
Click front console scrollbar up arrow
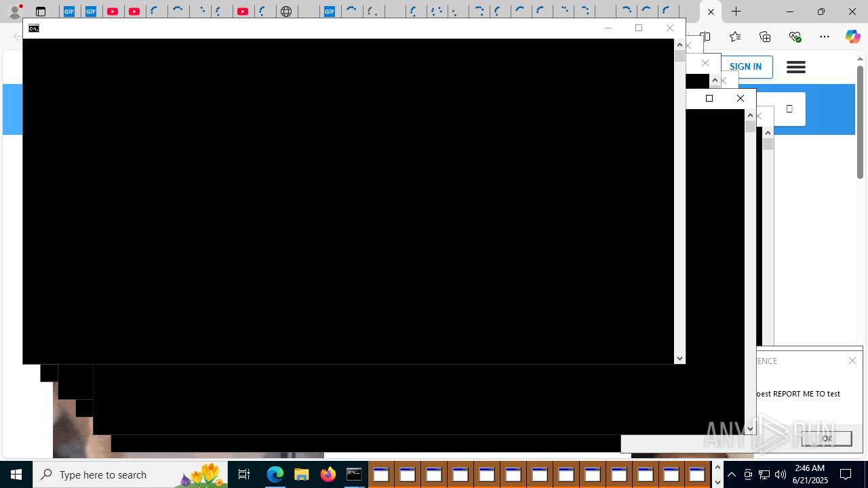(x=679, y=45)
